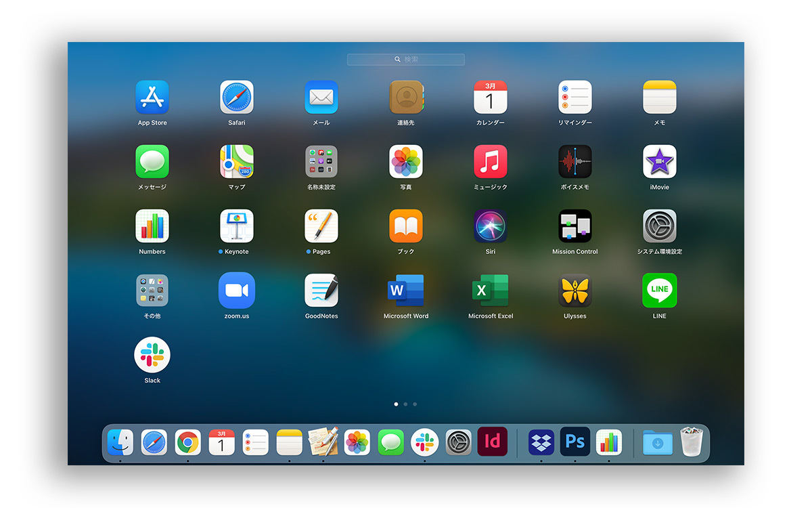
Task: Open Ulysses
Action: point(575,291)
